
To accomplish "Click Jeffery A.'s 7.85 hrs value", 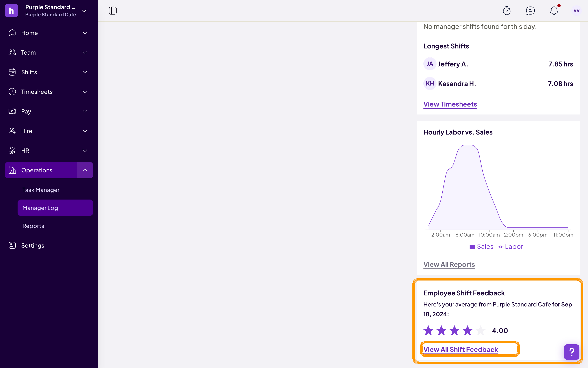I will click(x=561, y=64).
